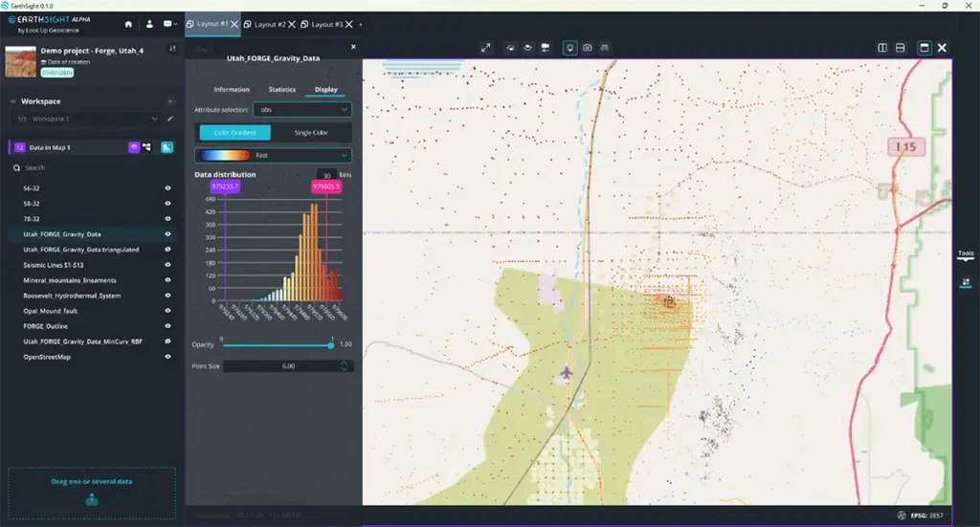Image resolution: width=980 pixels, height=527 pixels.
Task: Edit Workspace 1 name with pencil
Action: point(170,119)
